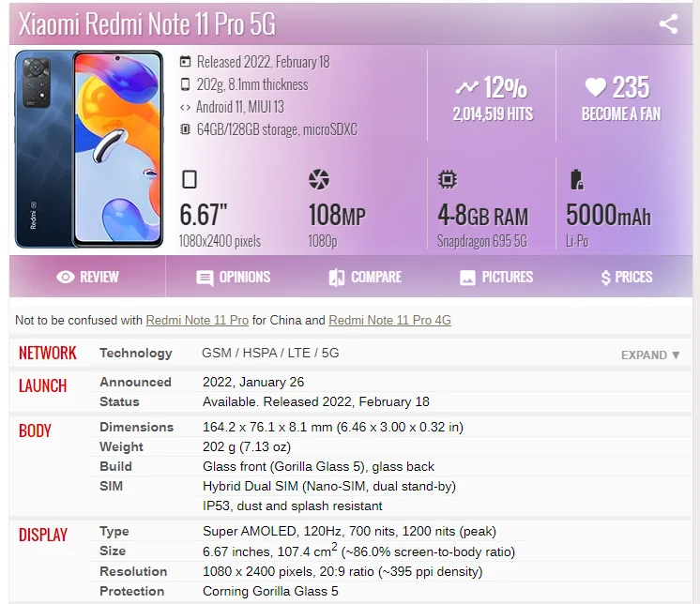Click the chip icon beside storage info

click(x=185, y=129)
